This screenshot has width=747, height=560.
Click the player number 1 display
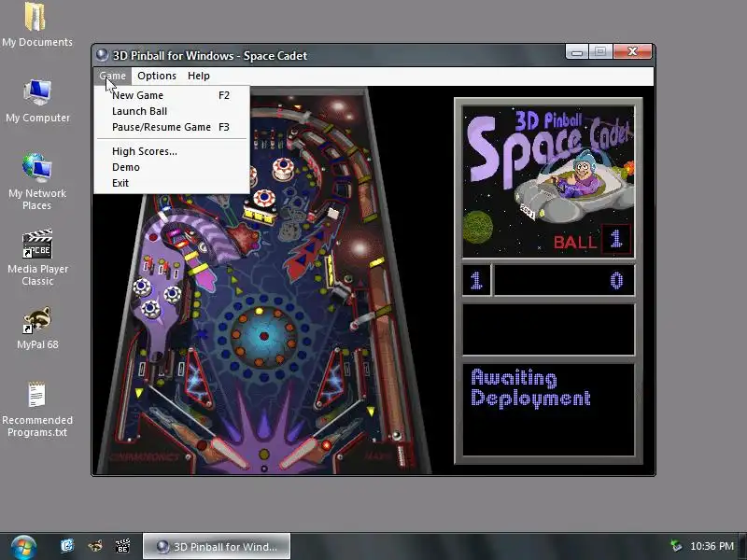click(x=476, y=281)
